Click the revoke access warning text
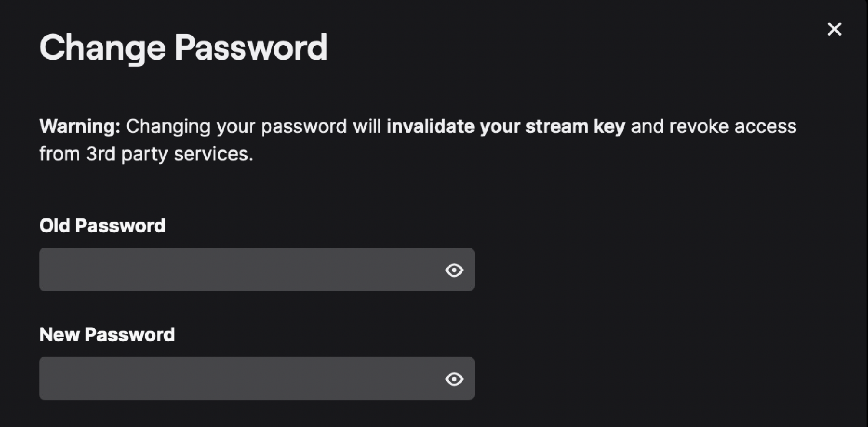The height and width of the screenshot is (427, 868). [x=733, y=126]
